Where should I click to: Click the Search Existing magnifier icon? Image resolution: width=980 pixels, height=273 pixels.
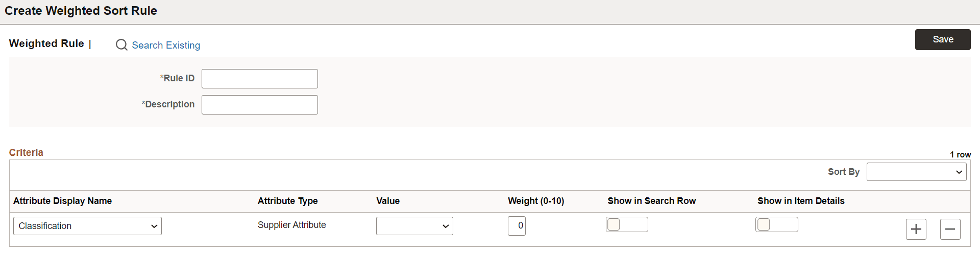[121, 45]
